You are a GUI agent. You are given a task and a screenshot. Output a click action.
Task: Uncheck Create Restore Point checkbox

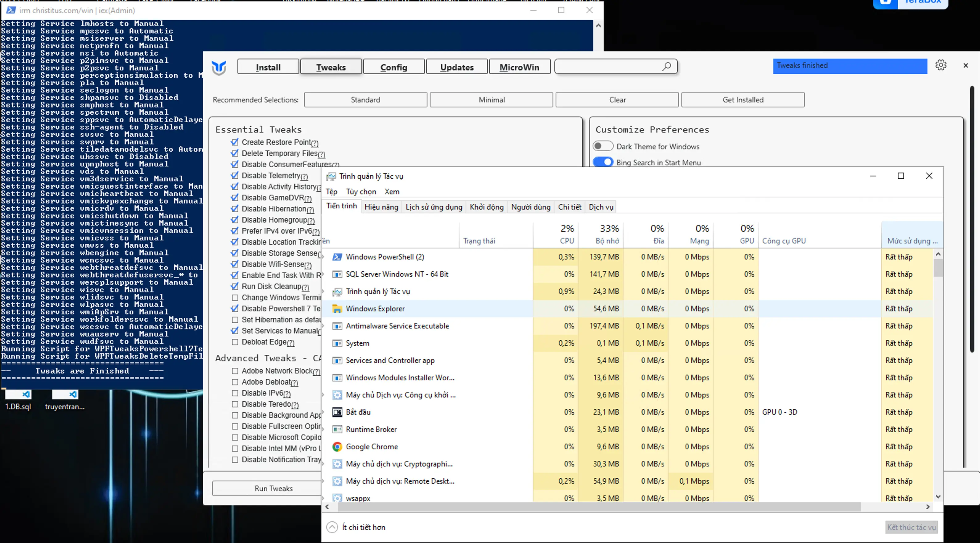click(x=235, y=142)
